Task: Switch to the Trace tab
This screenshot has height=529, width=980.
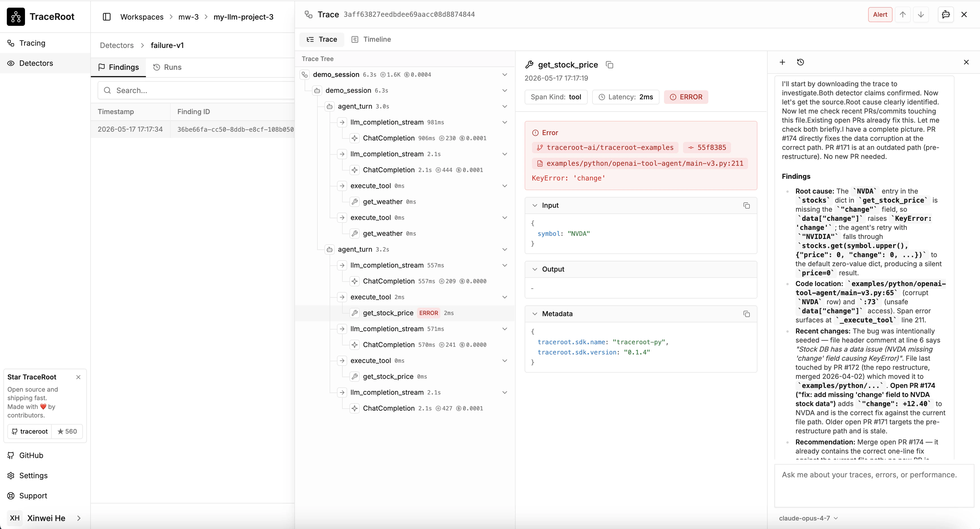Action: [322, 39]
